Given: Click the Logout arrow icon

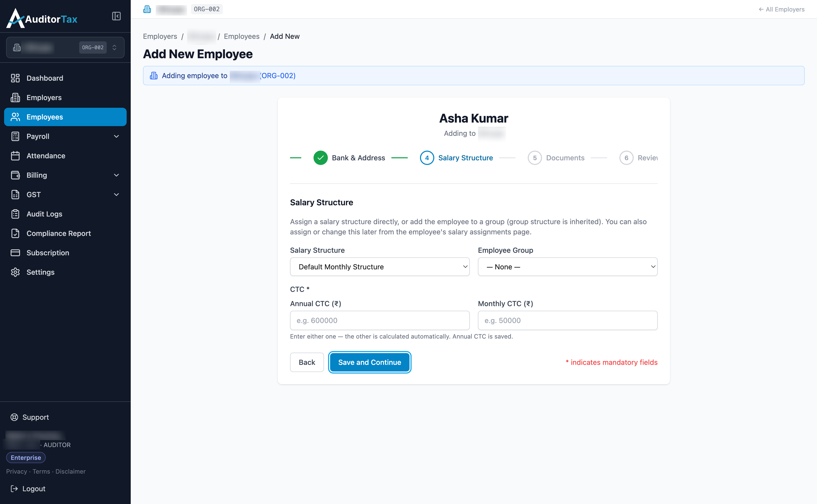Looking at the screenshot, I should click(14, 488).
